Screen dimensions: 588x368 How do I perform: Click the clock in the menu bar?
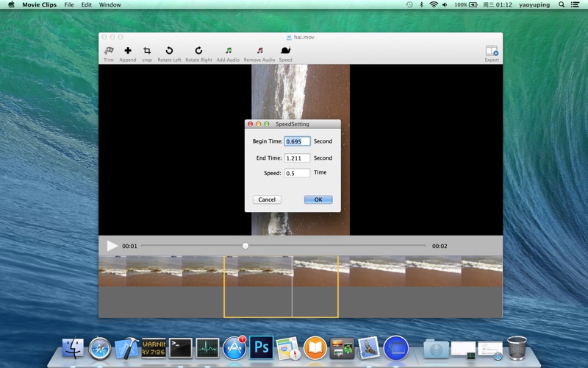(498, 5)
